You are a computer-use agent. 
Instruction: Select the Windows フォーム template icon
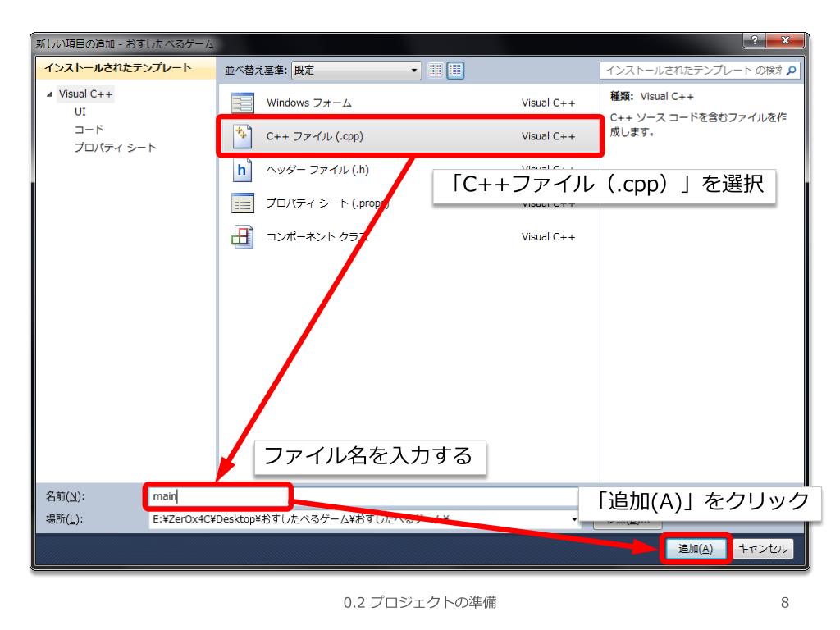pyautogui.click(x=242, y=103)
